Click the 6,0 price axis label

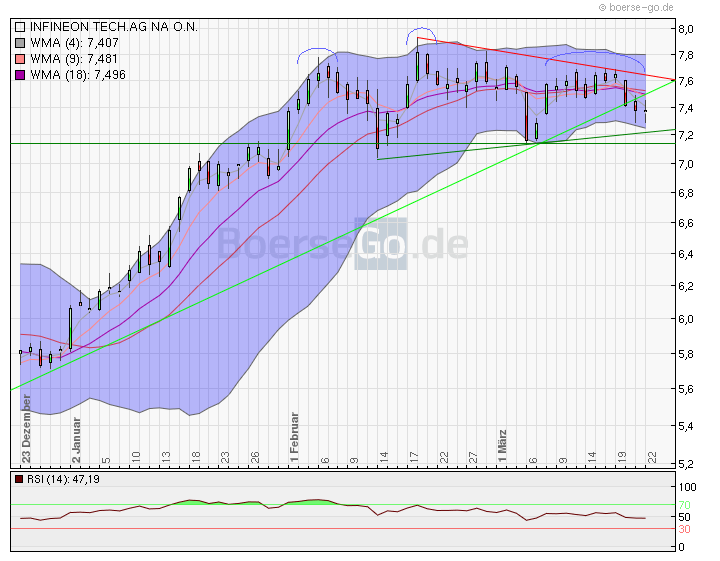coord(686,320)
